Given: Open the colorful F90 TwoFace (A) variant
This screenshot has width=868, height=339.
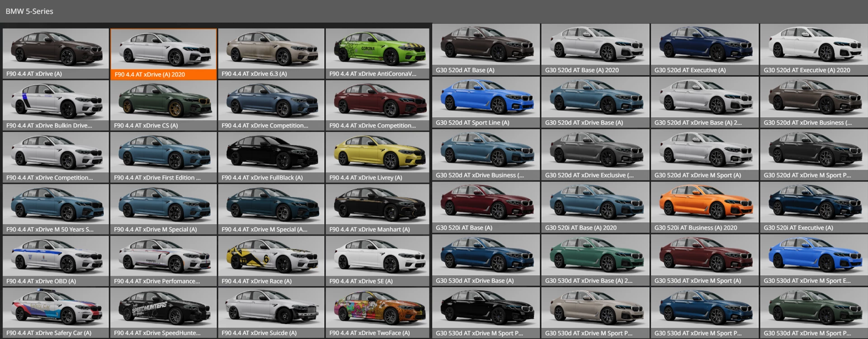Looking at the screenshot, I should pyautogui.click(x=377, y=313).
